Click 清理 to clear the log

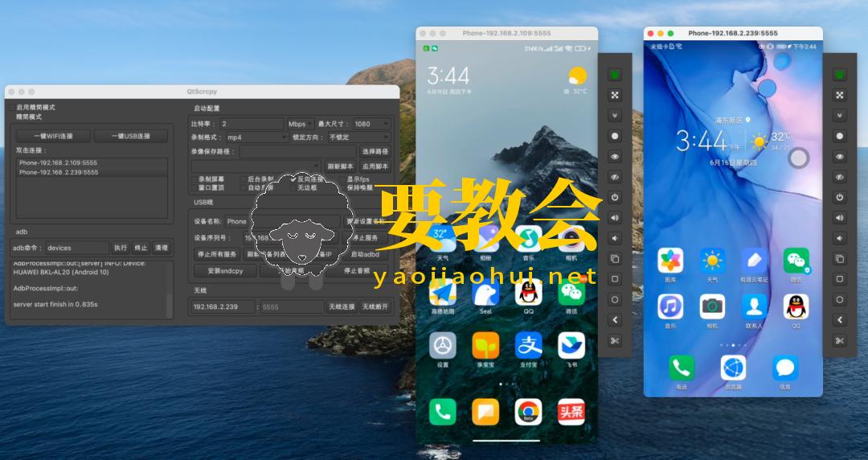point(161,248)
